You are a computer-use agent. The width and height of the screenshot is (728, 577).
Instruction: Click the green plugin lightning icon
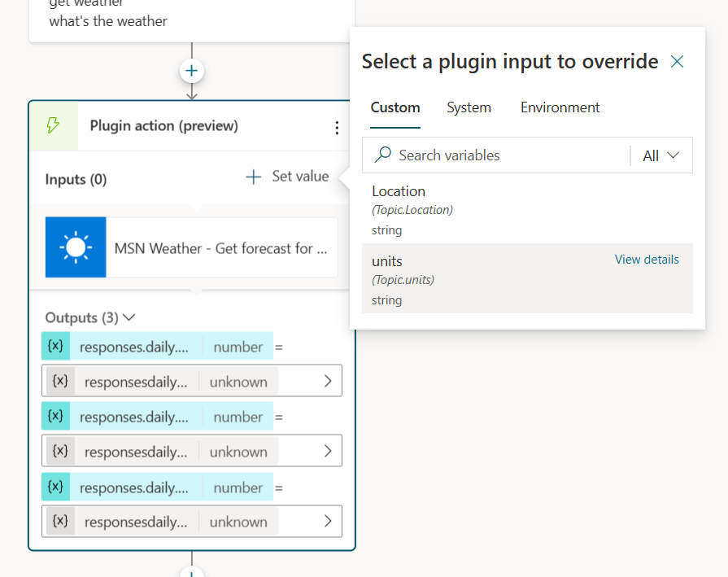click(54, 125)
